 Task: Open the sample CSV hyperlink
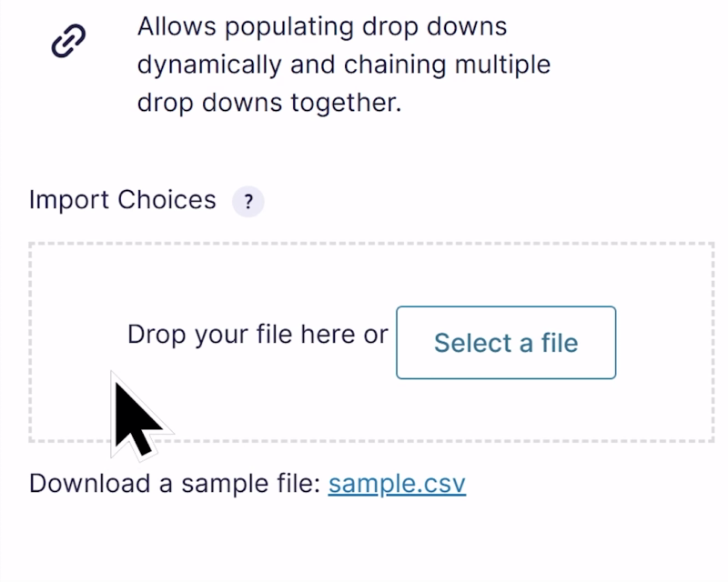(397, 483)
